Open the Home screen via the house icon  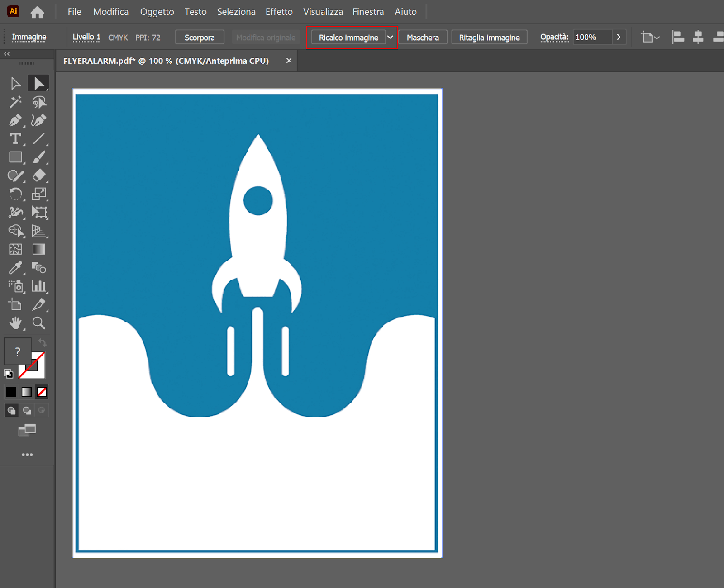[37, 11]
